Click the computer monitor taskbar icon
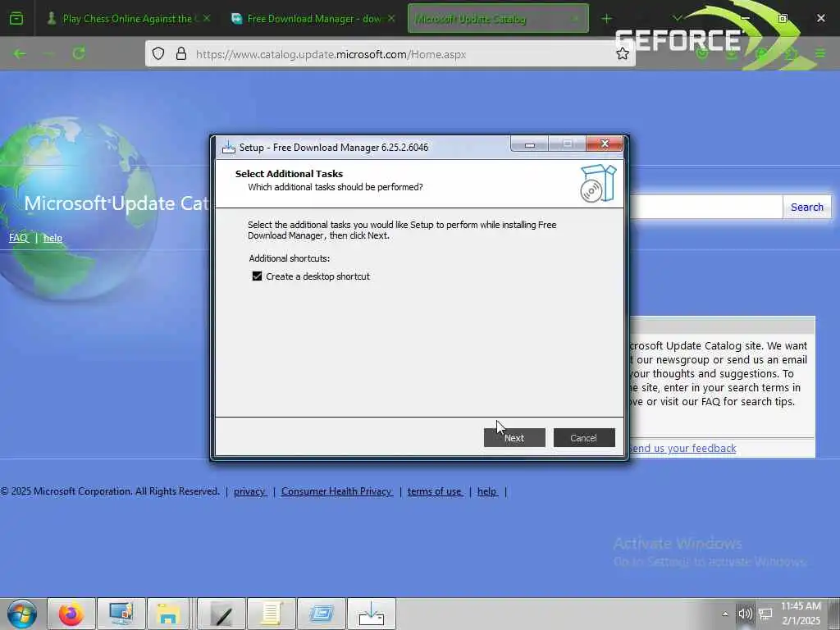 click(x=121, y=614)
